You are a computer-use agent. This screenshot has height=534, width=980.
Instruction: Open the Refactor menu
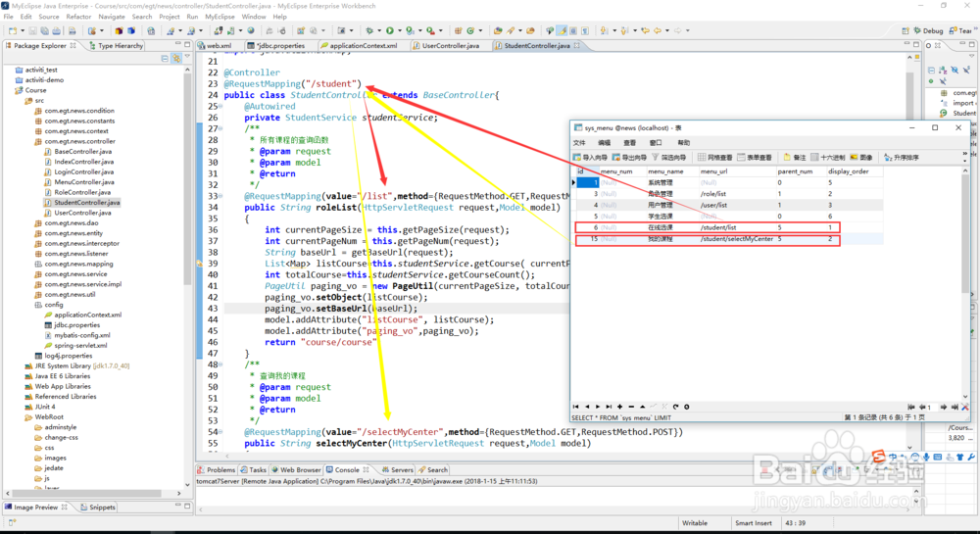78,17
